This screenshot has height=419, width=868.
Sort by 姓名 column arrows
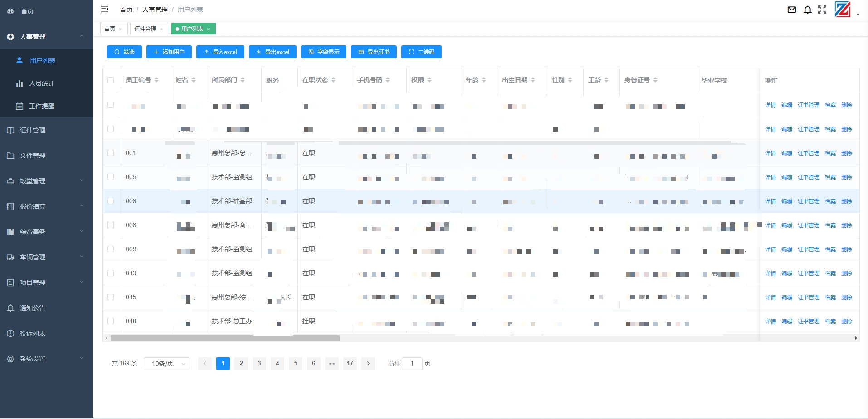pos(194,80)
